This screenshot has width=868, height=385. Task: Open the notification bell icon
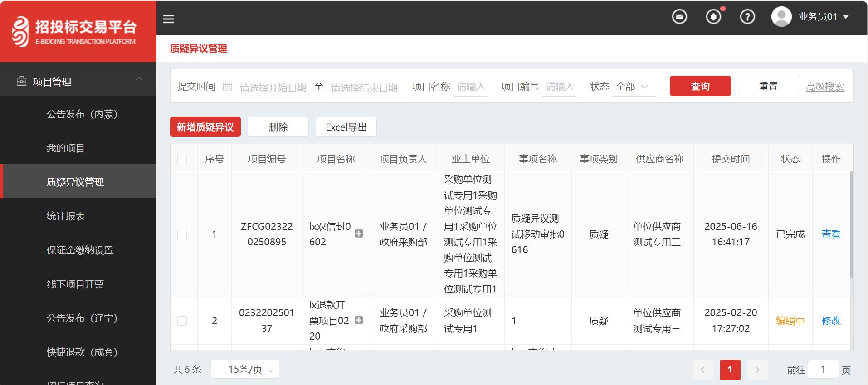pyautogui.click(x=713, y=17)
